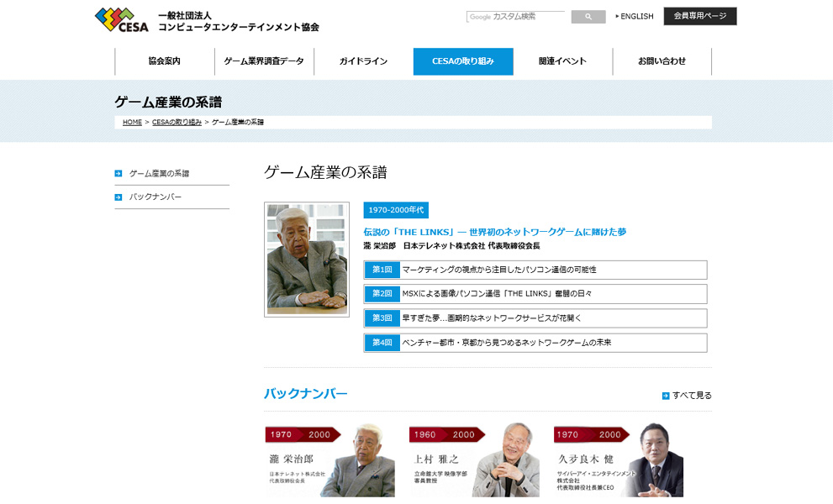Follow the CESAの取り組み breadcrumb link
Viewport: 833px width, 504px height.
(177, 122)
